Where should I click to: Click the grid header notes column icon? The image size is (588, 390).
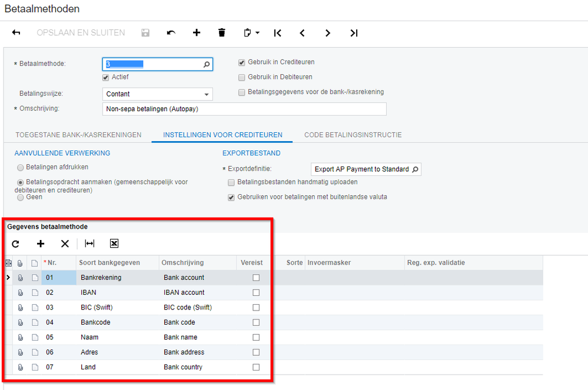coord(35,264)
